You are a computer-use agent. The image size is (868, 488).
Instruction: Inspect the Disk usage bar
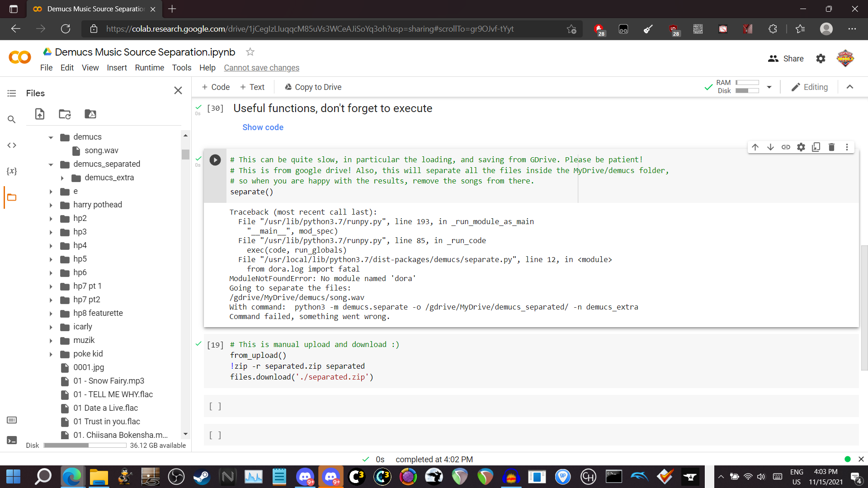click(x=85, y=445)
